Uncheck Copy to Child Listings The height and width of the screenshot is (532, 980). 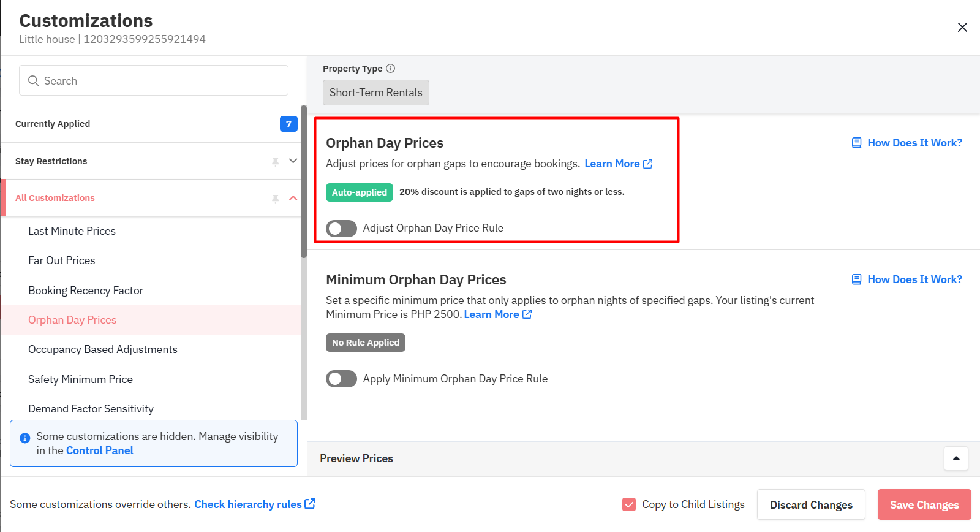[629, 504]
